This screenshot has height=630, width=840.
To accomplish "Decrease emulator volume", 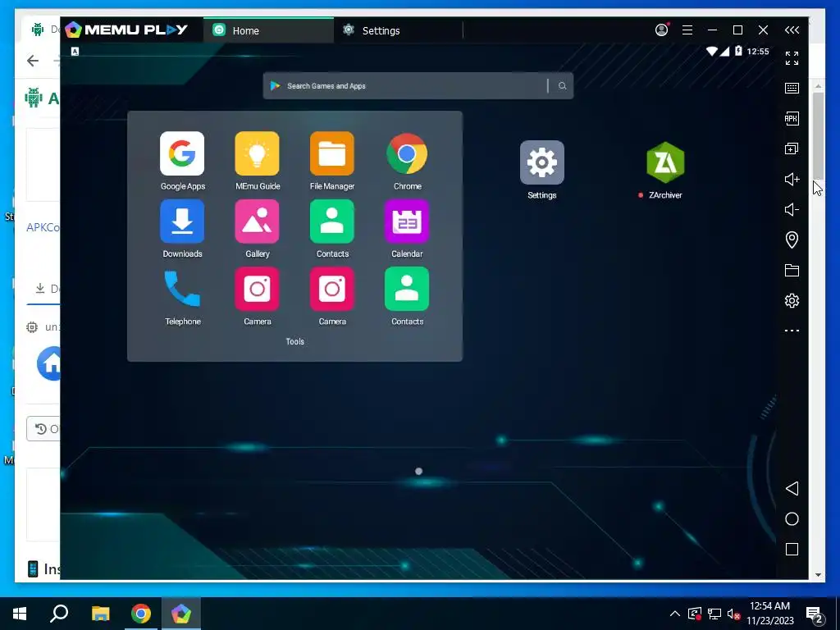I will pos(792,209).
